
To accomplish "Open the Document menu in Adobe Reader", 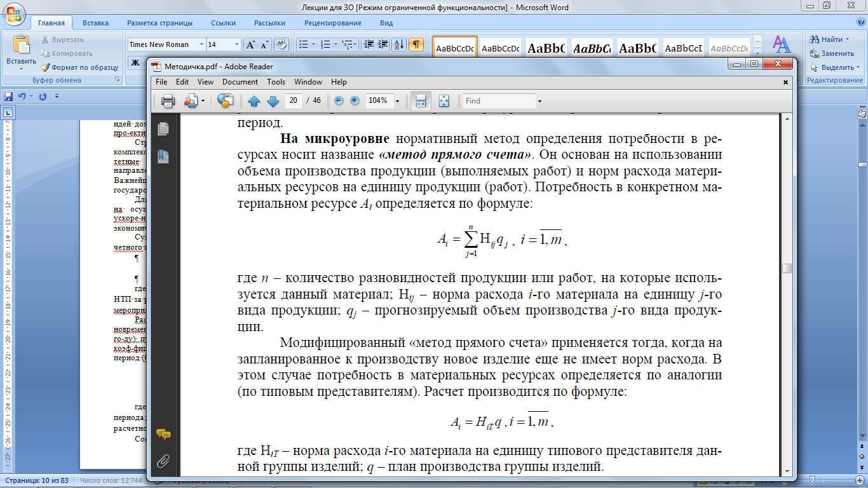I will pos(240,82).
